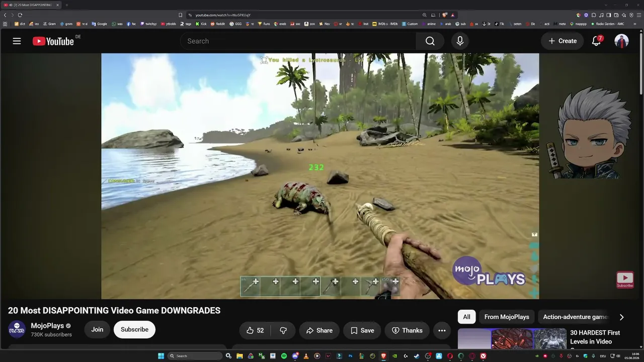Image resolution: width=644 pixels, height=362 pixels.
Task: Toggle the browser sidebar panel
Action: click(x=608, y=15)
